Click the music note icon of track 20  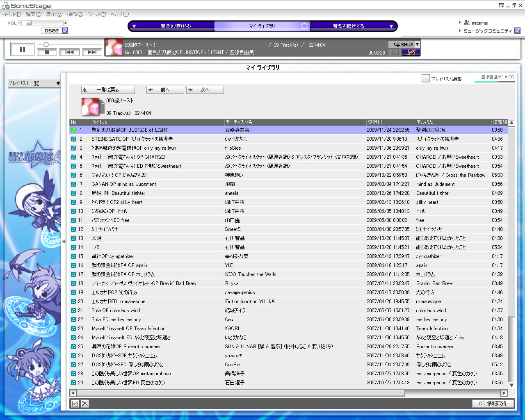(x=73, y=301)
